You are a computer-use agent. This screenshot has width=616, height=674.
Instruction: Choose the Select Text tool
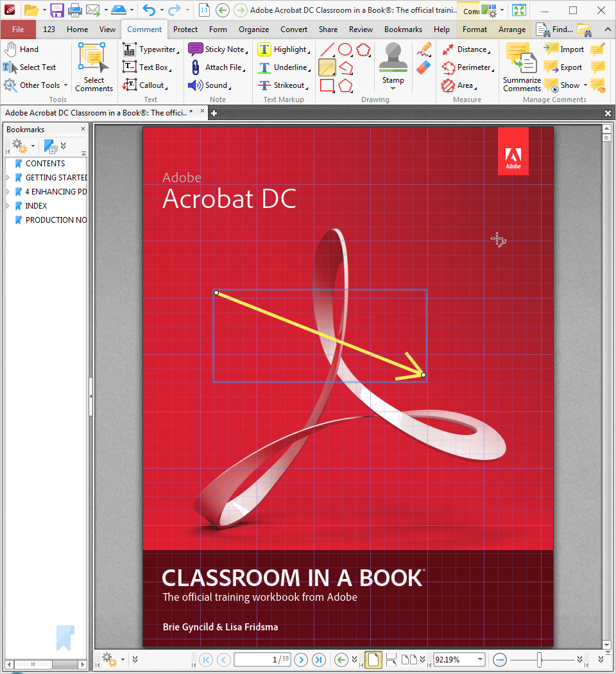[30, 67]
